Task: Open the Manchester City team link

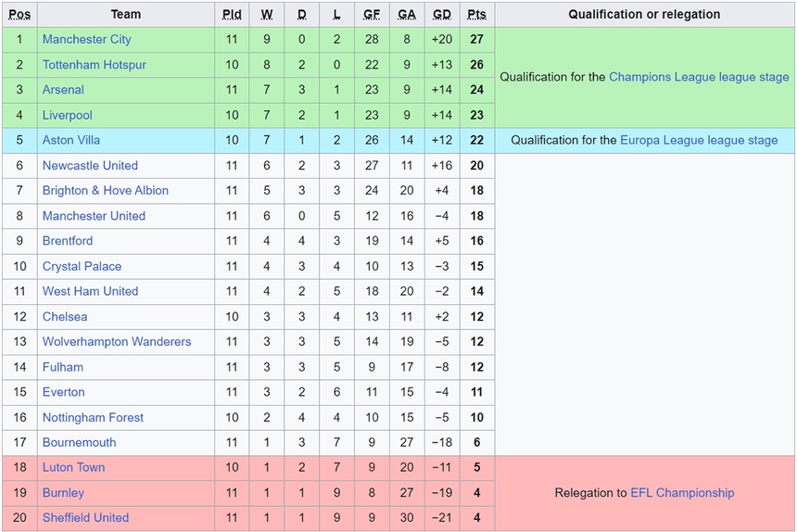Action: click(86, 39)
